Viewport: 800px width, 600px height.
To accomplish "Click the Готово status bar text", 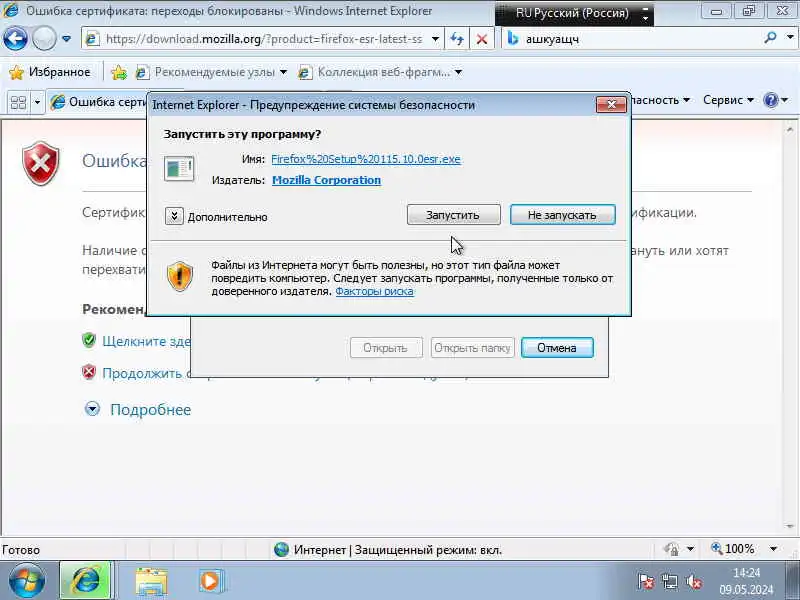I will [21, 550].
